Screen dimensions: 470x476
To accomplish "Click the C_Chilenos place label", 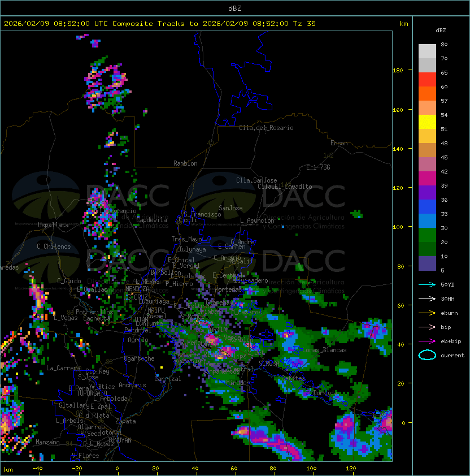I will 54,246.
